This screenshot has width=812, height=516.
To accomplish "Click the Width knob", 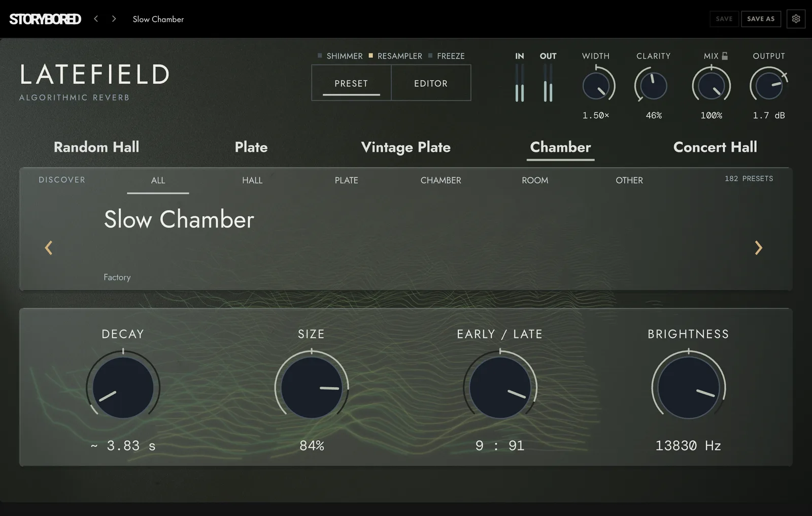I will pyautogui.click(x=596, y=85).
